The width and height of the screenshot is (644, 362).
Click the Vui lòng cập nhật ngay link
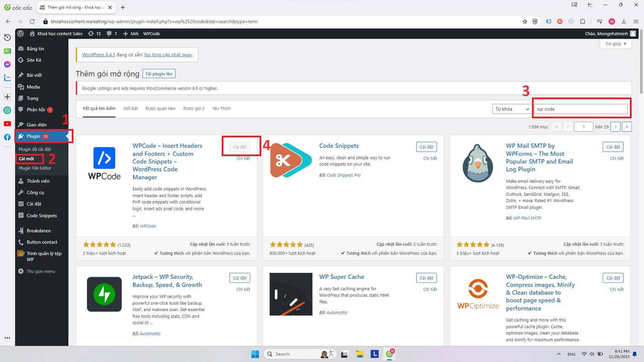click(x=168, y=55)
